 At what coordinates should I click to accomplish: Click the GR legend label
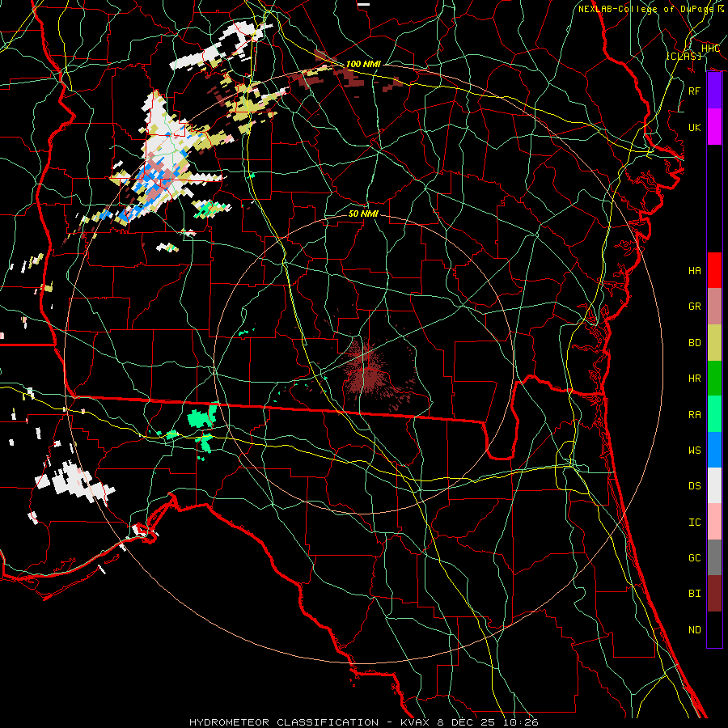694,307
